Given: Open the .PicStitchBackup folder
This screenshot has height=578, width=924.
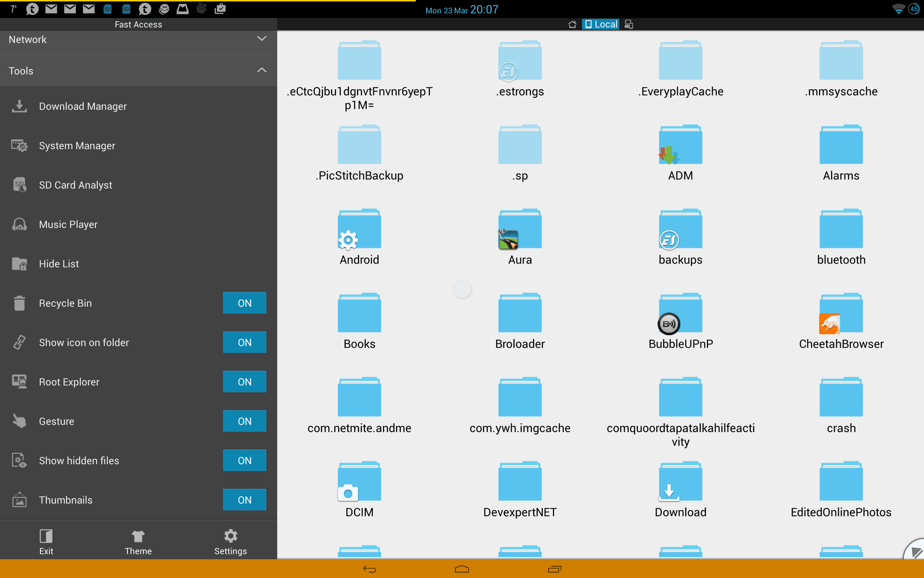Looking at the screenshot, I should pos(359,153).
